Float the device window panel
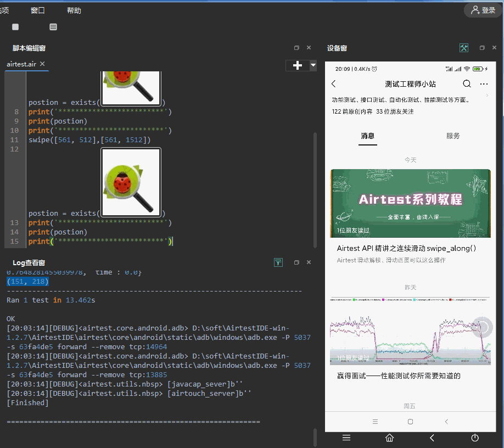This screenshot has height=448, width=504. (482, 48)
